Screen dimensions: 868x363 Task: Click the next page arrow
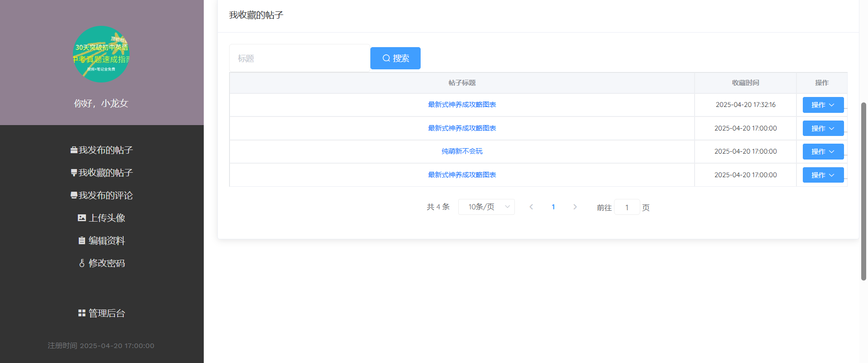click(x=575, y=207)
